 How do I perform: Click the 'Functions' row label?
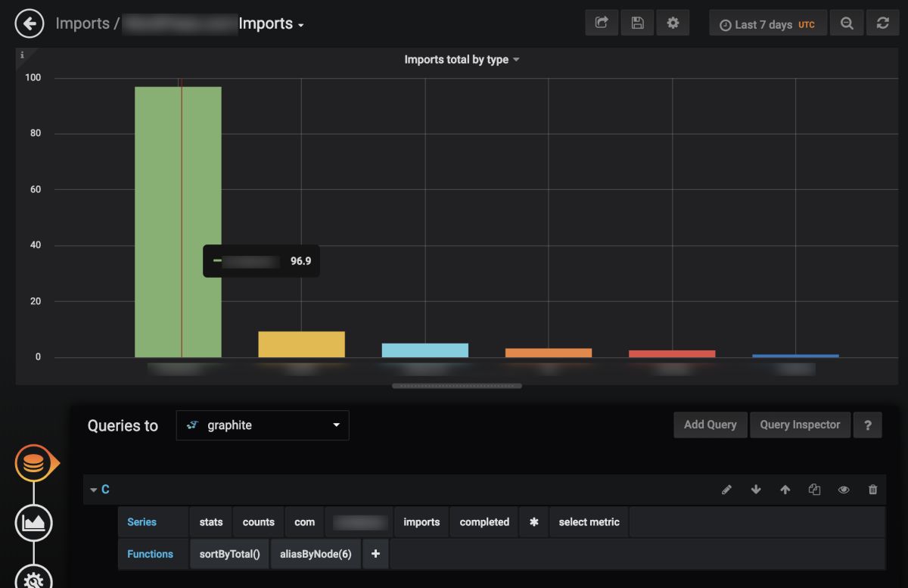(150, 554)
